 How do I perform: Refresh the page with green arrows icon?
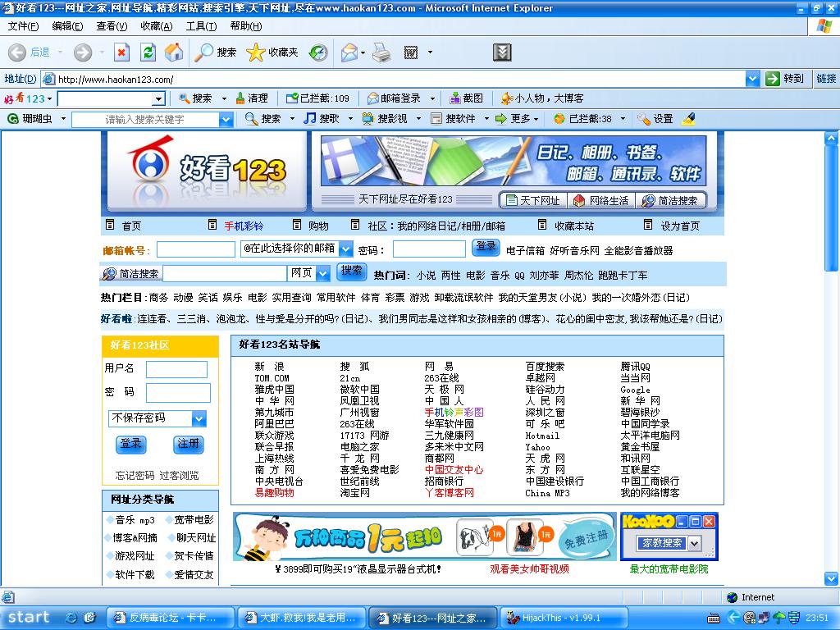click(x=148, y=52)
